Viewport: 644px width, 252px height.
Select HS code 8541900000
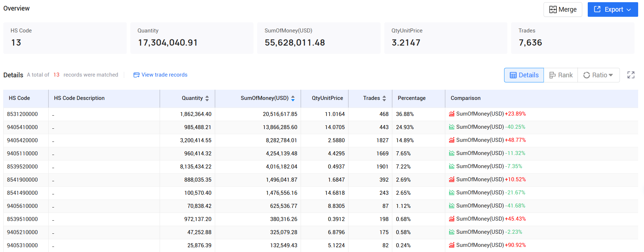(x=22, y=180)
